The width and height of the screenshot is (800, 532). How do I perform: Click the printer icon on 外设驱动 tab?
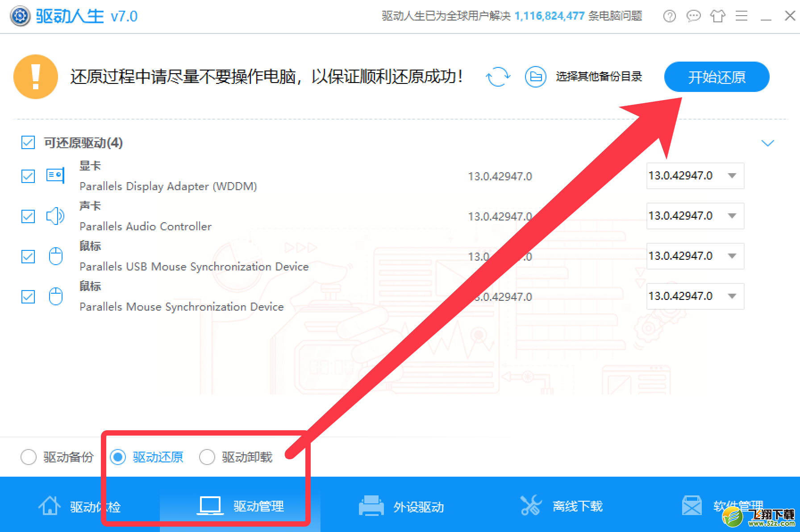(x=371, y=506)
